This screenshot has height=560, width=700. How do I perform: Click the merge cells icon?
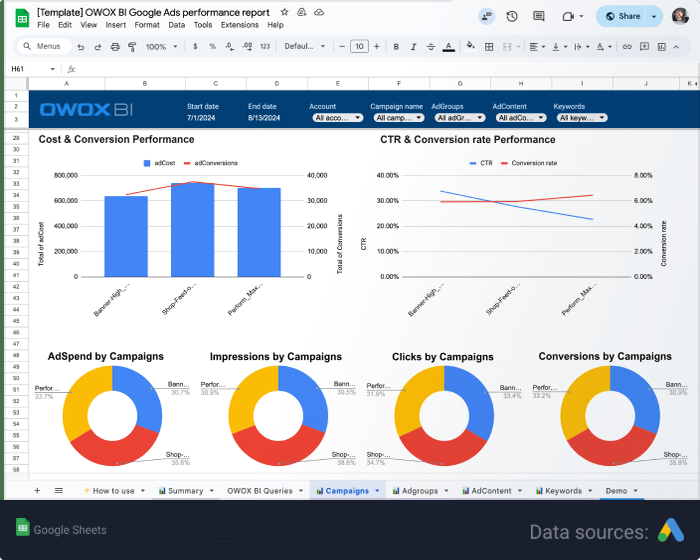(x=507, y=46)
